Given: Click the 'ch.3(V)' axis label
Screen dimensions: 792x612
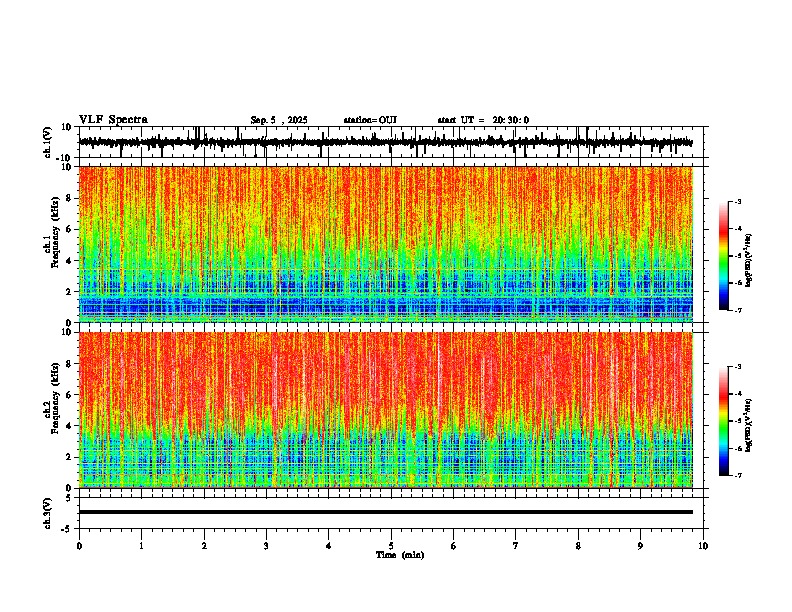Looking at the screenshot, I should click(48, 514).
